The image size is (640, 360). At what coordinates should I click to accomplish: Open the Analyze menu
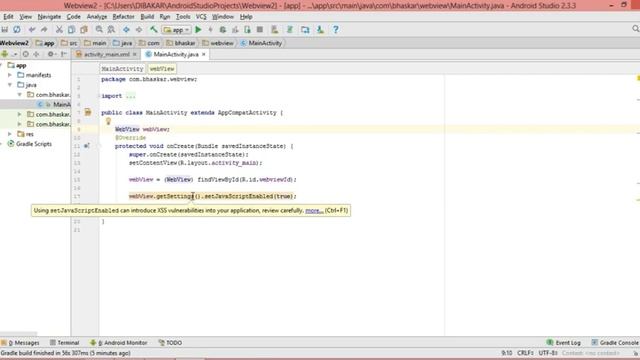[x=97, y=17]
